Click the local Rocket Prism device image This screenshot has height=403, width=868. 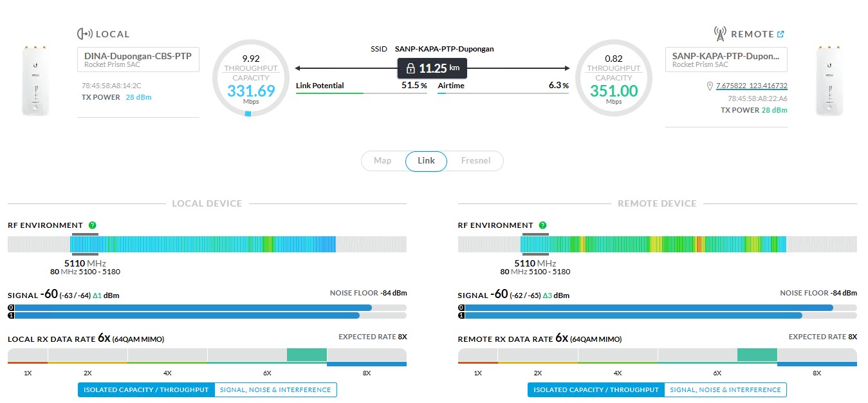point(35,80)
